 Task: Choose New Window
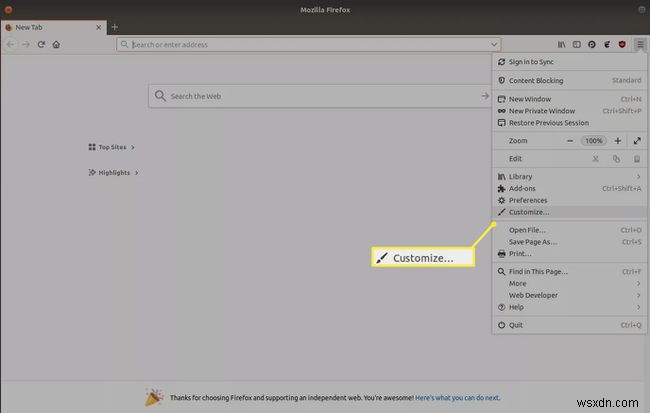569,99
